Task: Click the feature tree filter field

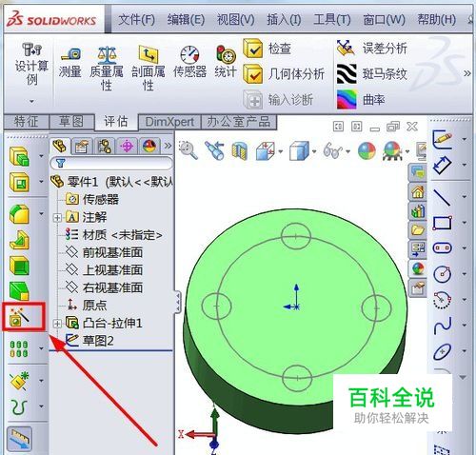Action: (x=111, y=163)
